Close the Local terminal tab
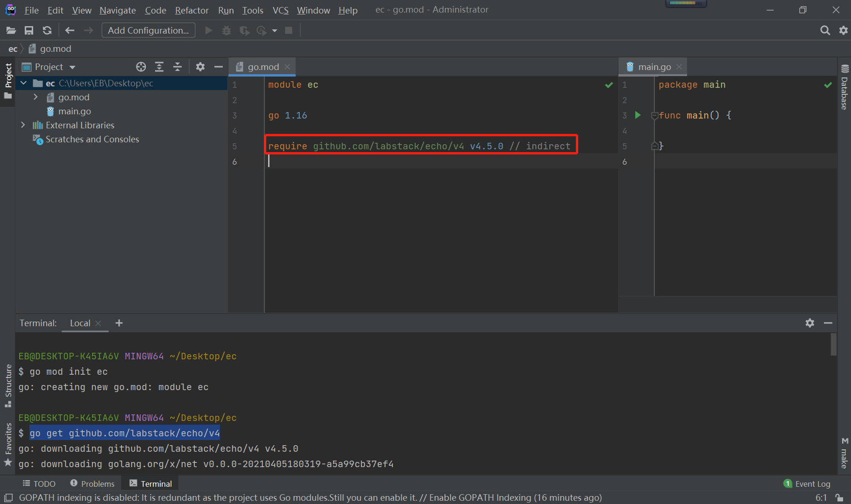 point(98,323)
